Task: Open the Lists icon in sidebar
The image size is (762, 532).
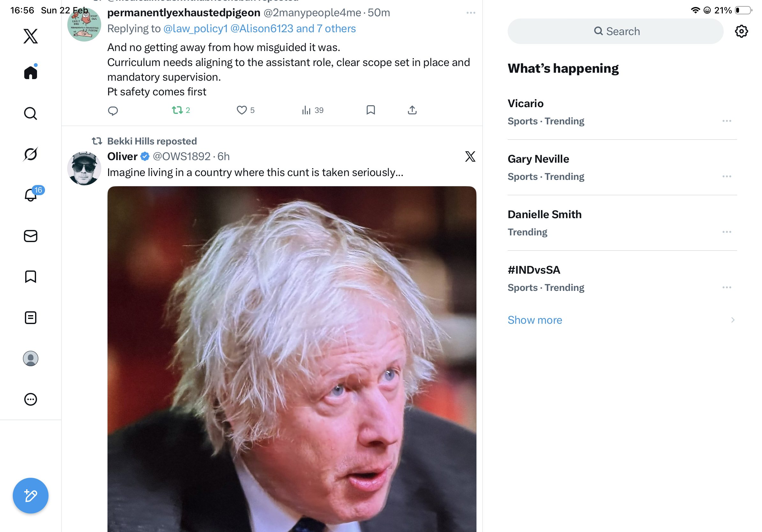Action: coord(31,318)
